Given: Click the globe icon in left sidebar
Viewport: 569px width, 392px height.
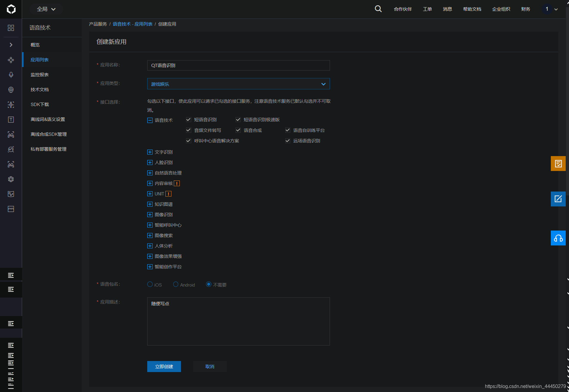Looking at the screenshot, I should (x=11, y=90).
